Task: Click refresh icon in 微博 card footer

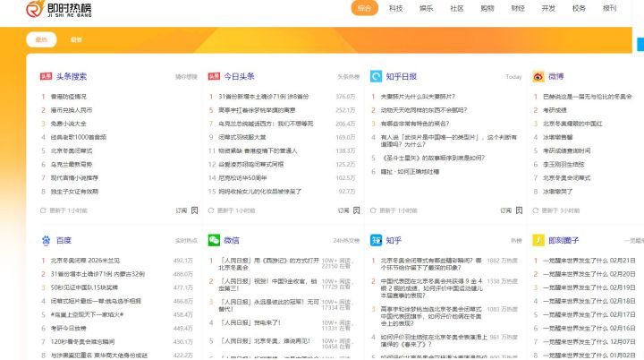Action: pos(535,210)
